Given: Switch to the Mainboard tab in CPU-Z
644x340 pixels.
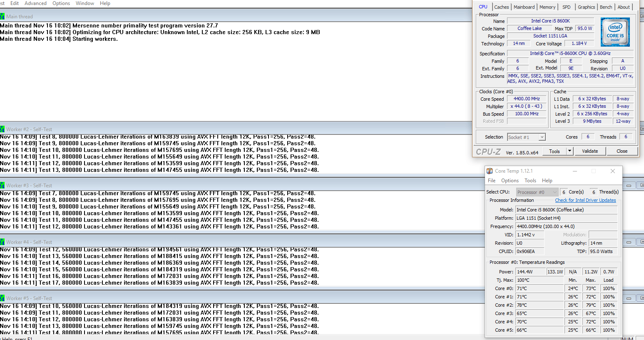Looking at the screenshot, I should click(524, 7).
